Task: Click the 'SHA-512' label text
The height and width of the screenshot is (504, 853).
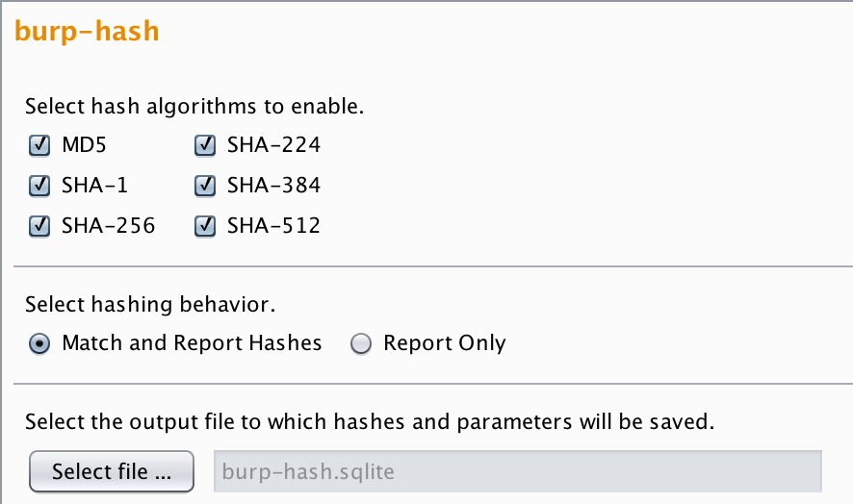Action: click(x=273, y=226)
